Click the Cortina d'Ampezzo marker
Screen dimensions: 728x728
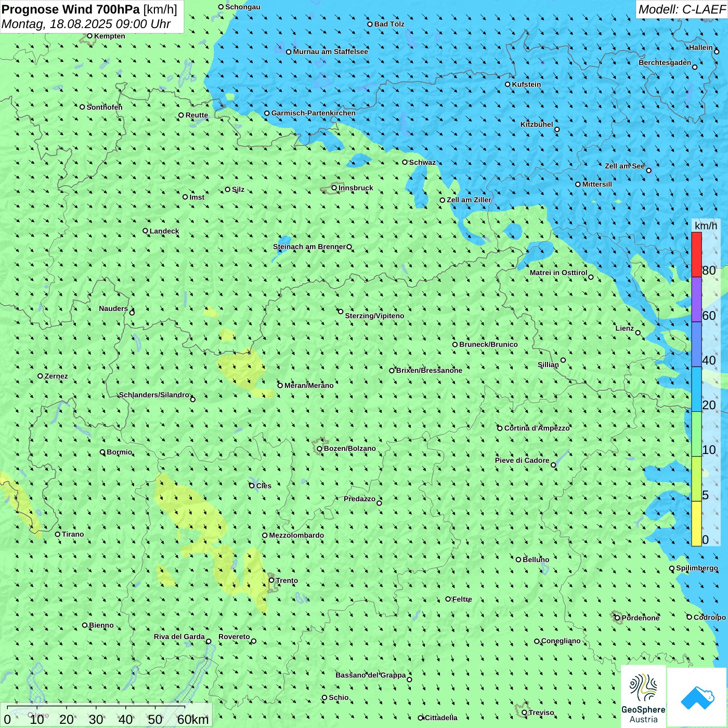click(x=500, y=428)
